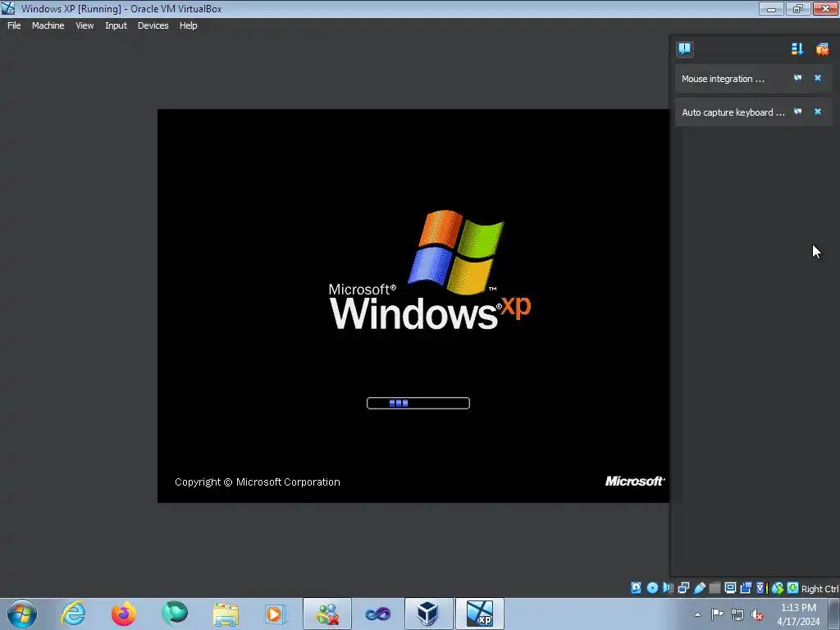This screenshot has width=840, height=630.
Task: Minimize the VirtualBox VM window
Action: (x=771, y=8)
